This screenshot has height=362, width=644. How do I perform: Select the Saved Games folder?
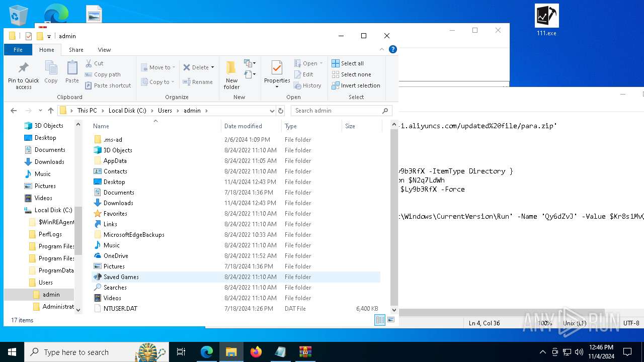click(x=235, y=277)
